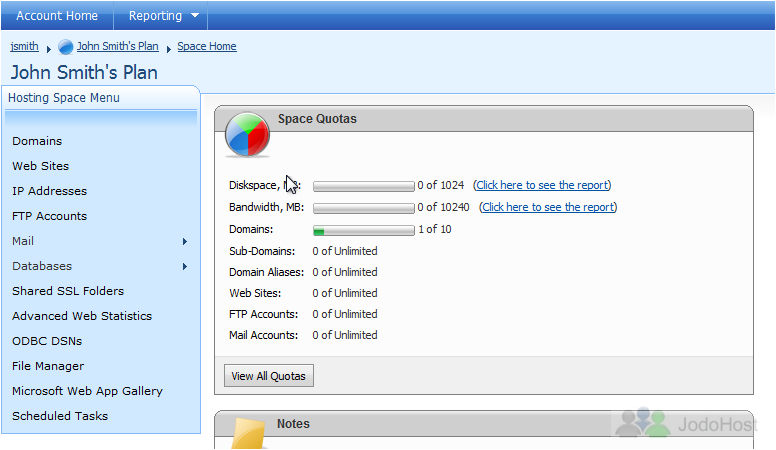Image resolution: width=776 pixels, height=450 pixels.
Task: Open Scheduled Tasks menu item
Action: tap(60, 416)
